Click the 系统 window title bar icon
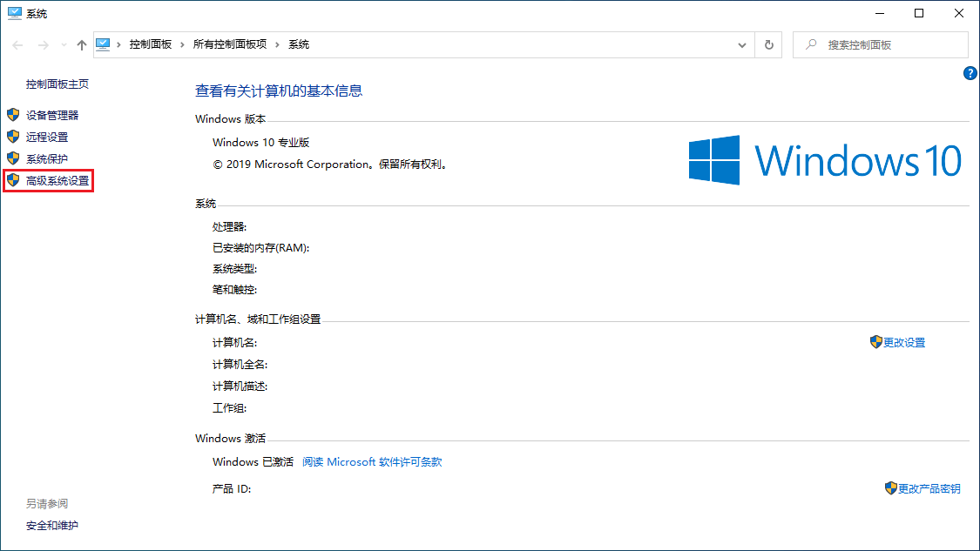Screen dimensions: 980x551 15,13
